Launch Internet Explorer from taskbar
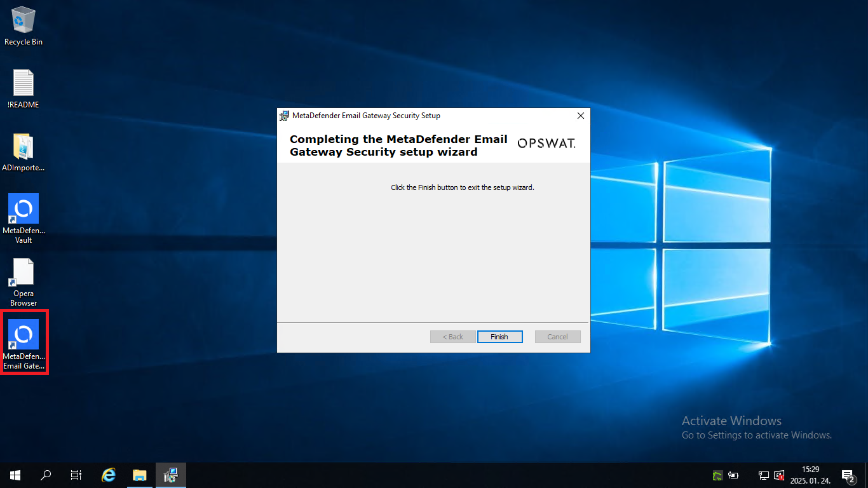This screenshot has height=488, width=868. click(x=109, y=475)
